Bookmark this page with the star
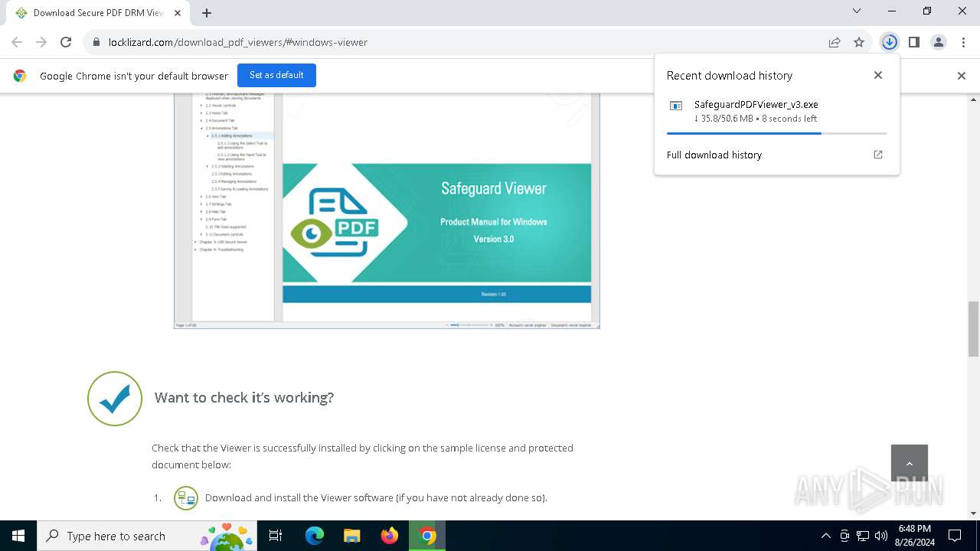The image size is (980, 551). click(859, 42)
